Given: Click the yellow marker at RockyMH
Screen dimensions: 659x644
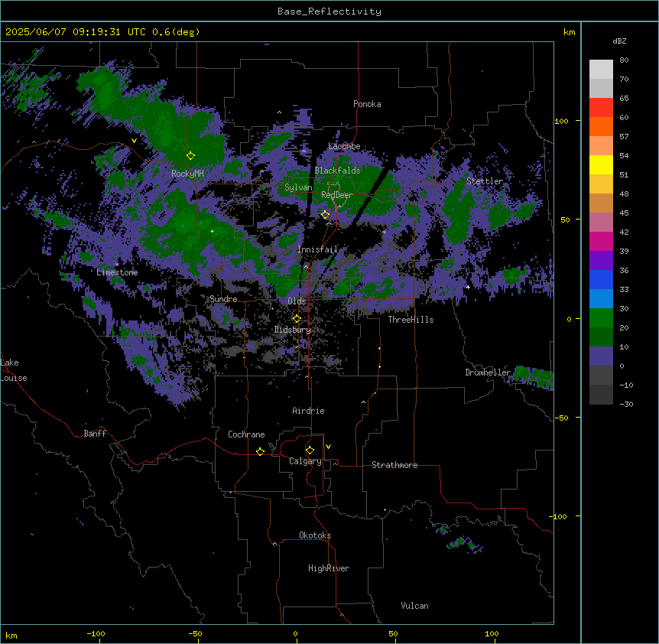Looking at the screenshot, I should pyautogui.click(x=190, y=155).
